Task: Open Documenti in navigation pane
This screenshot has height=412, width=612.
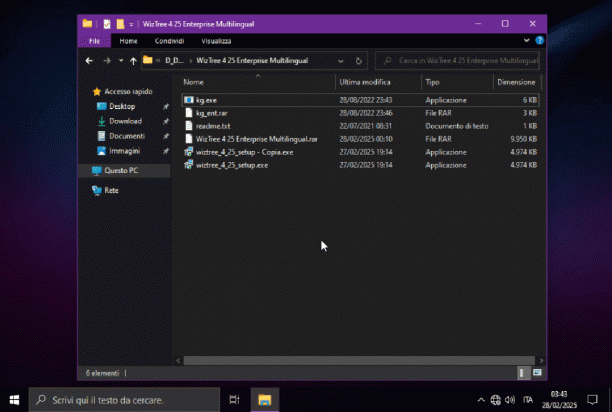Action: click(x=126, y=136)
